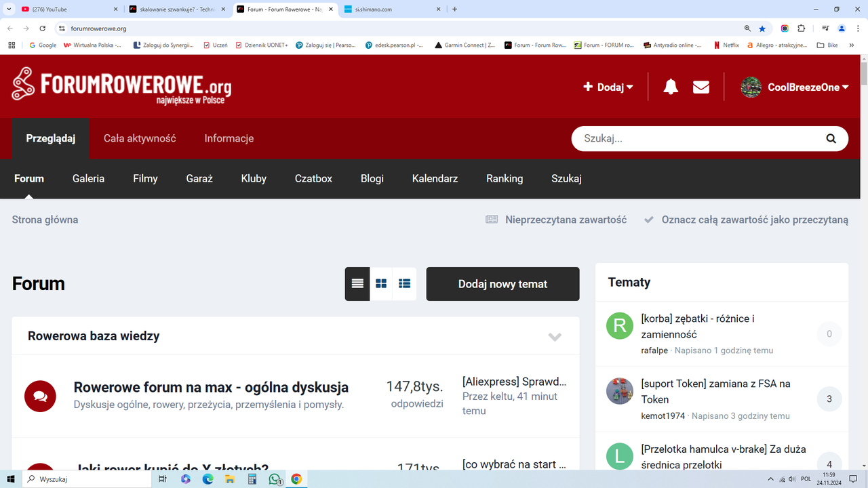Open the Dodaj dropdown menu
Screen dimensions: 868x488
pyautogui.click(x=608, y=87)
